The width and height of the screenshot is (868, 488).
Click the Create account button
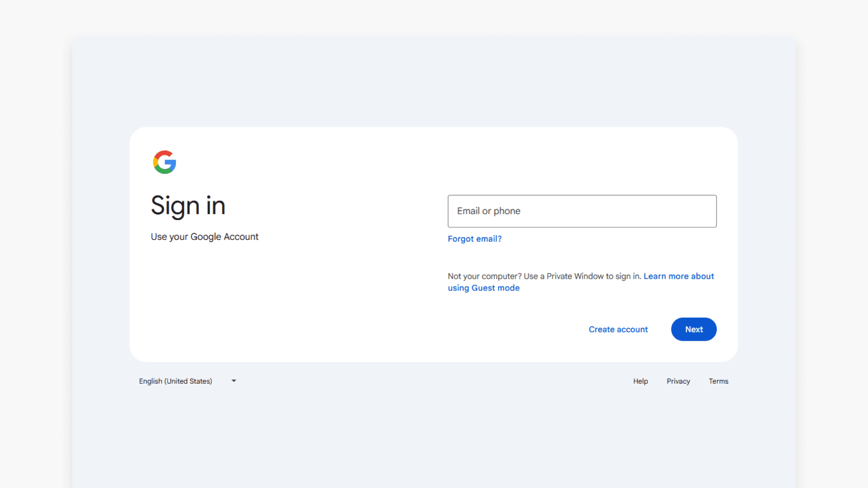(618, 329)
